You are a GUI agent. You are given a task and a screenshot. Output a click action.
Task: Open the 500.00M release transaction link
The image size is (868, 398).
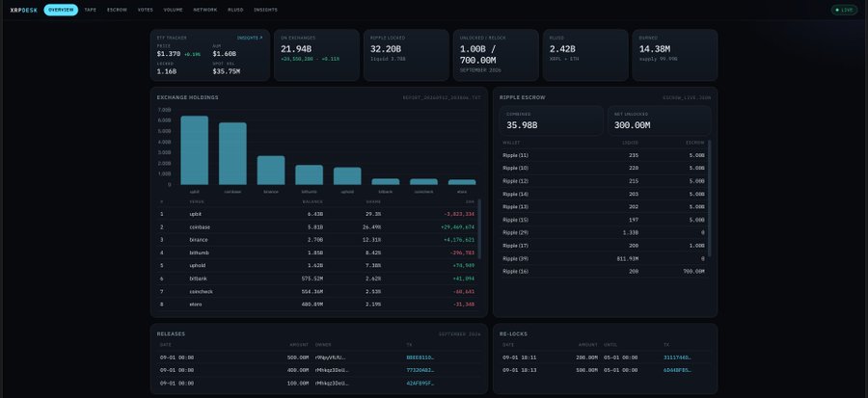coord(420,358)
